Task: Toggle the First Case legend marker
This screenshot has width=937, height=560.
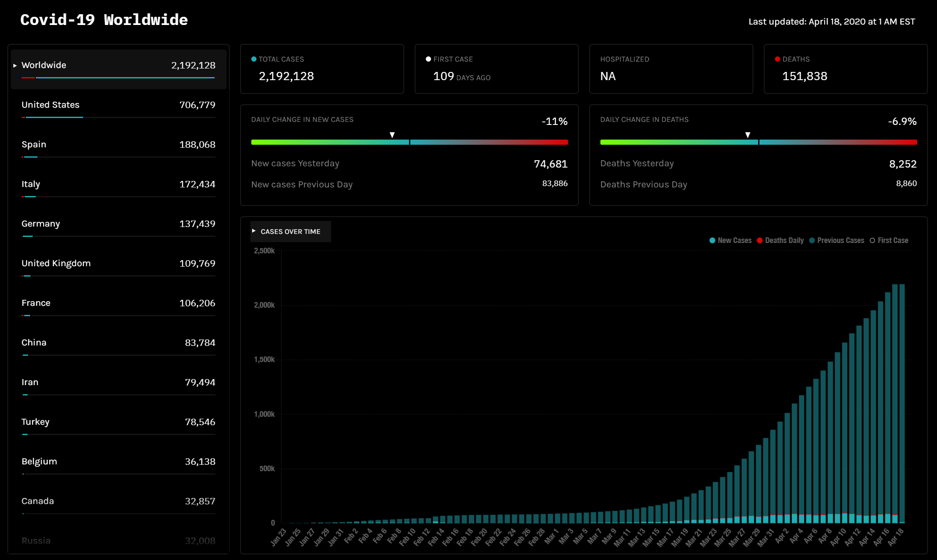Action: (x=889, y=240)
